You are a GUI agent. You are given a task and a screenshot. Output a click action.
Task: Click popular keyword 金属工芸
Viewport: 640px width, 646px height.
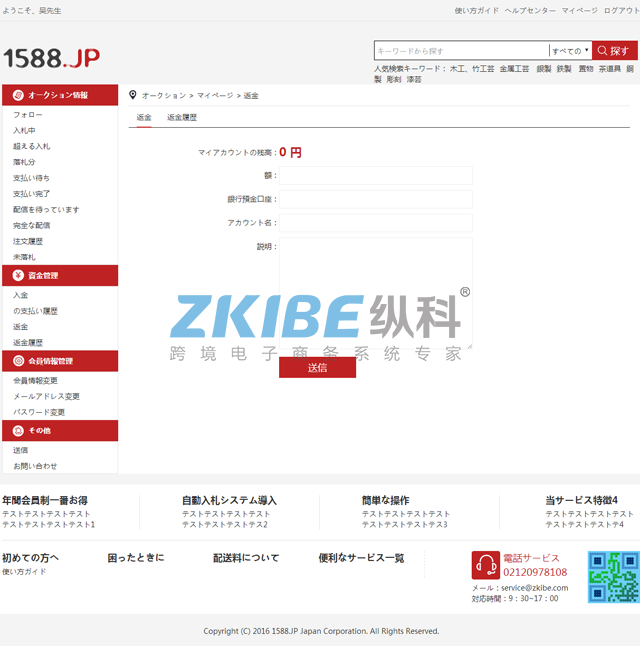(514, 69)
